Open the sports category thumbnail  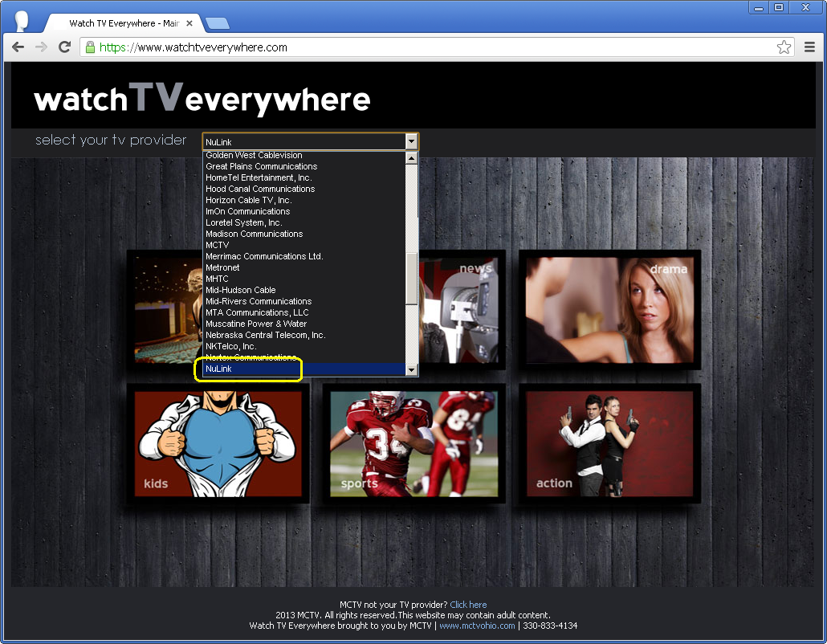click(x=413, y=443)
